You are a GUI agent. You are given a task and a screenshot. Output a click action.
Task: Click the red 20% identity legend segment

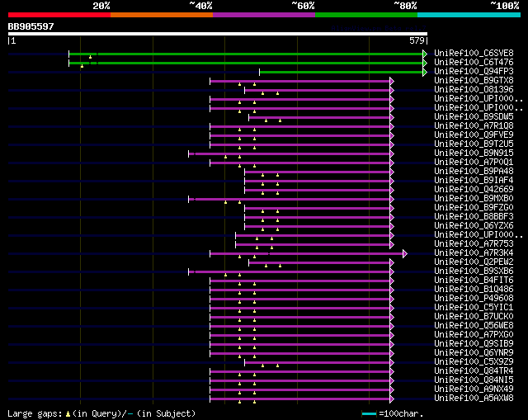coord(59,15)
